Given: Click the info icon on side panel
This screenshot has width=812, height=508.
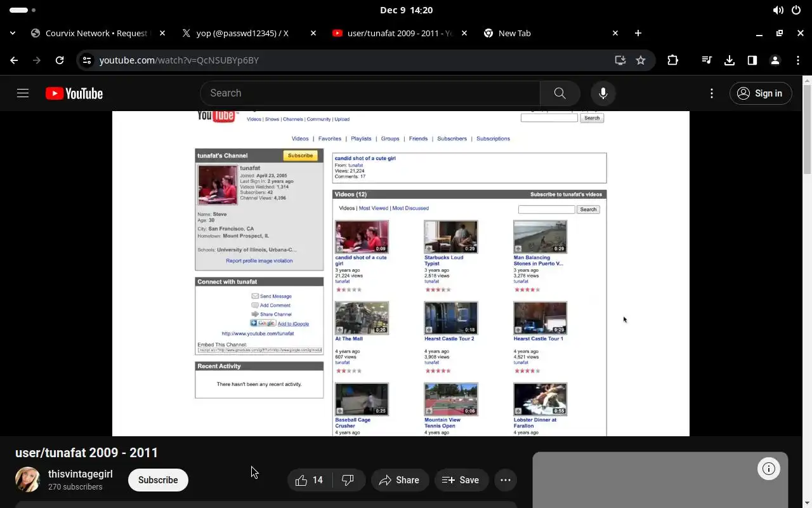Looking at the screenshot, I should point(769,469).
